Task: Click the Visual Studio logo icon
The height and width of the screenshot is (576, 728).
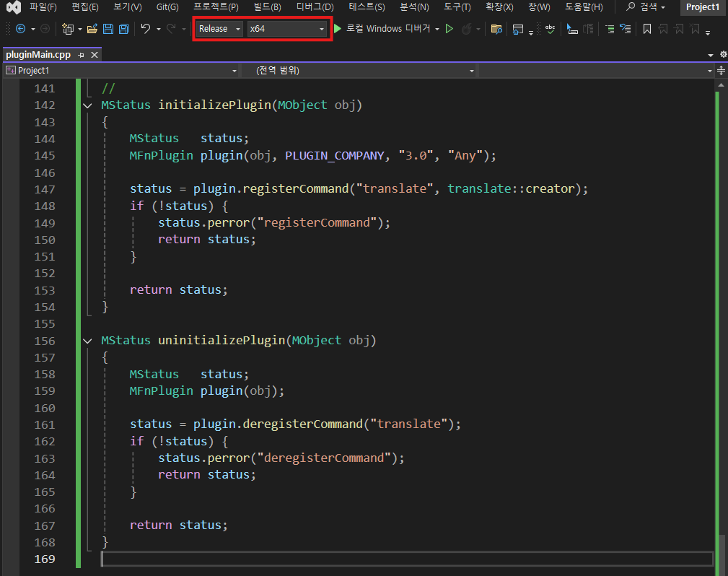Action: (x=14, y=7)
